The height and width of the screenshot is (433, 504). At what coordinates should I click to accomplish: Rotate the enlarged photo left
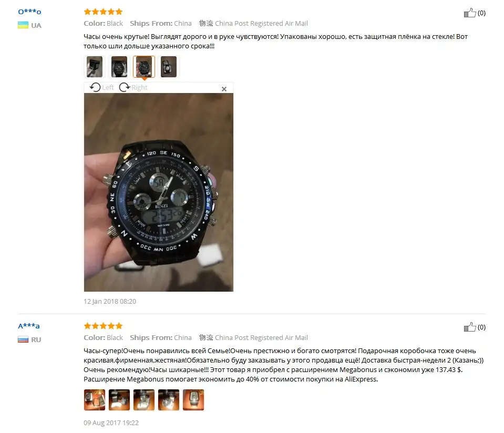click(x=101, y=87)
